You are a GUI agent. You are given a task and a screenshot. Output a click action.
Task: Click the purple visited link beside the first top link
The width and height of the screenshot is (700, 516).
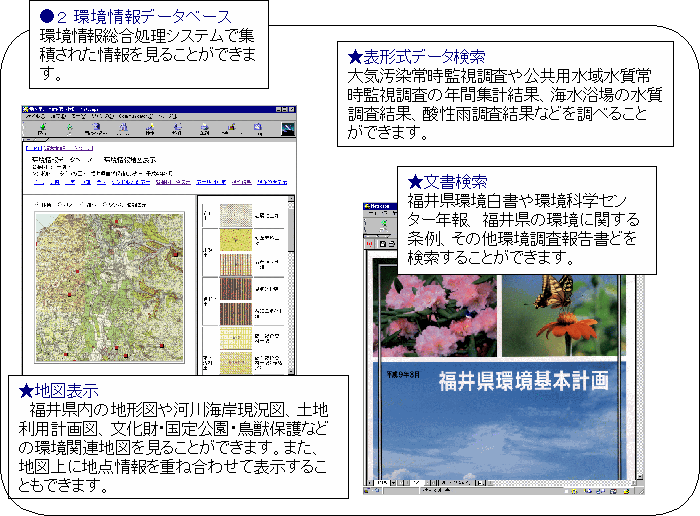69,148
